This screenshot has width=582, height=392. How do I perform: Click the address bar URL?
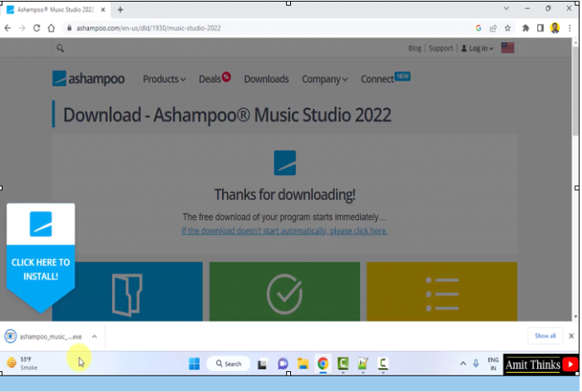(149, 28)
